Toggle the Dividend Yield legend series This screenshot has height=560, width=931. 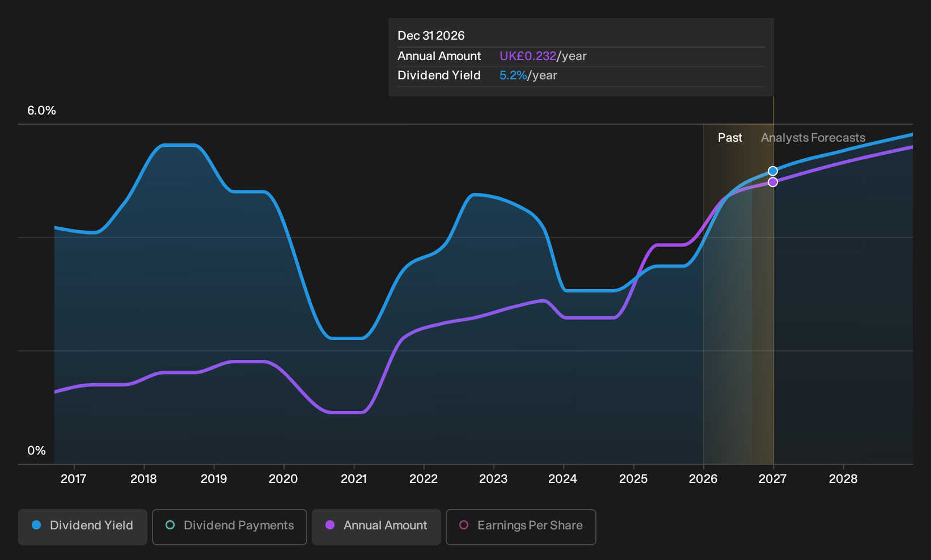(83, 527)
